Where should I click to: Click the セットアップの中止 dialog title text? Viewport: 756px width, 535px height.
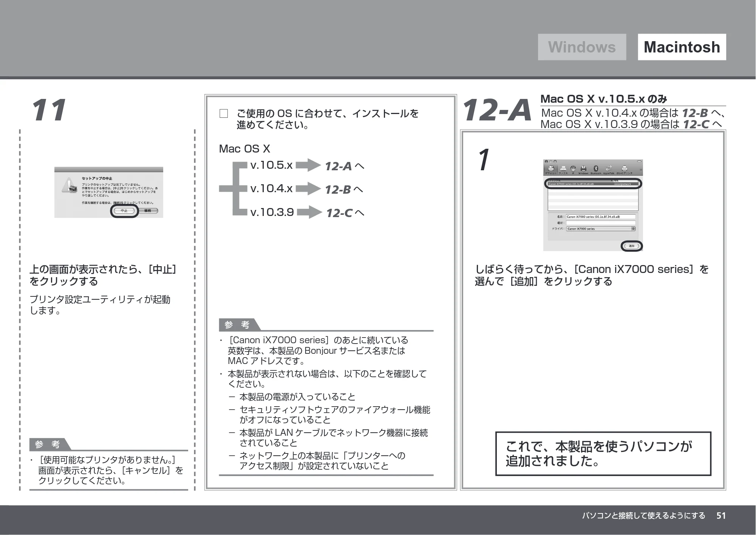point(97,179)
